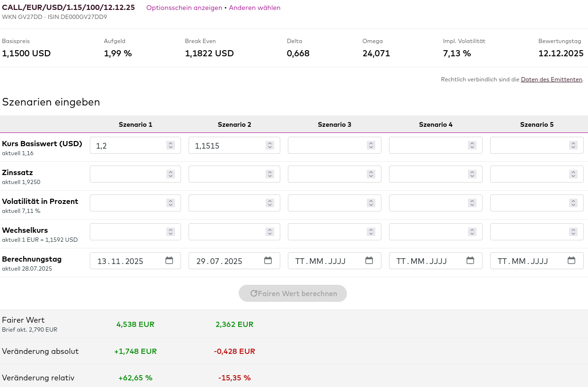Open calendar picker for Szenario 2 Berechnungstag
Image resolution: width=588 pixels, height=387 pixels.
[268, 261]
